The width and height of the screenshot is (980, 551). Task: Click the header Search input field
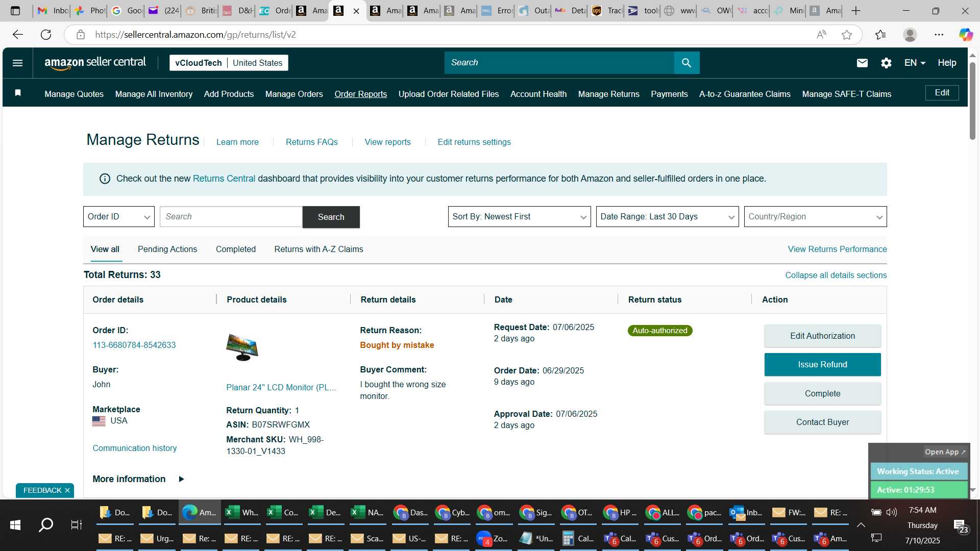[559, 63]
